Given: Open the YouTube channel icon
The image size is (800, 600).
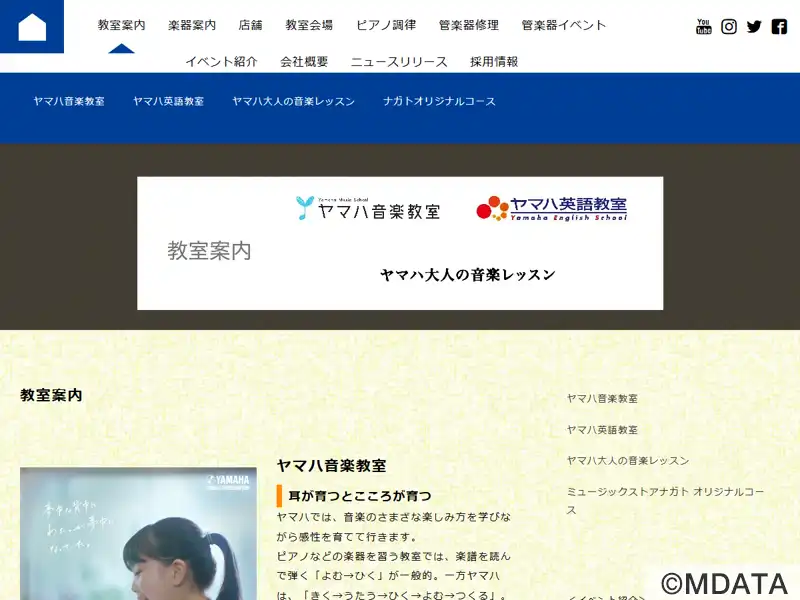Looking at the screenshot, I should coord(704,27).
